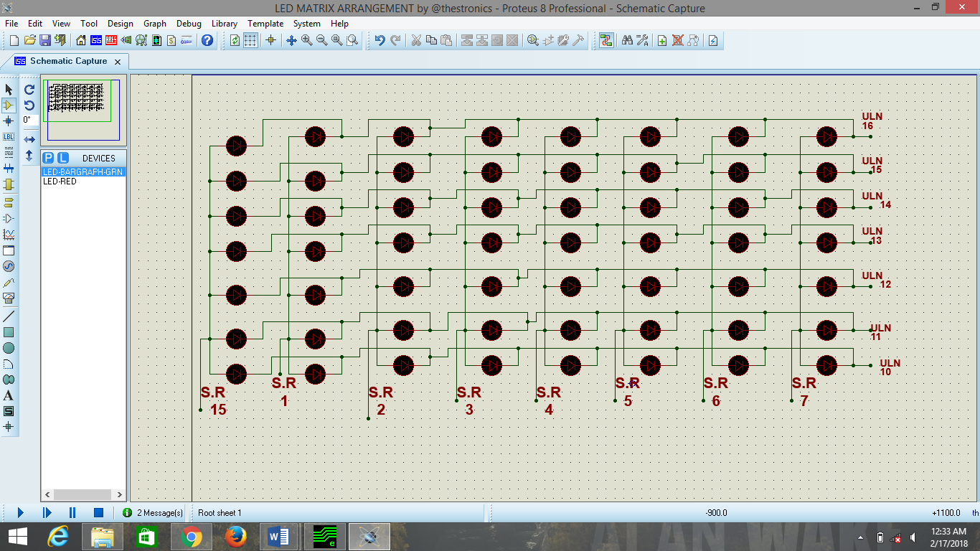Image resolution: width=980 pixels, height=551 pixels.
Task: Open the ARES PCB layout tool
Action: (110, 41)
